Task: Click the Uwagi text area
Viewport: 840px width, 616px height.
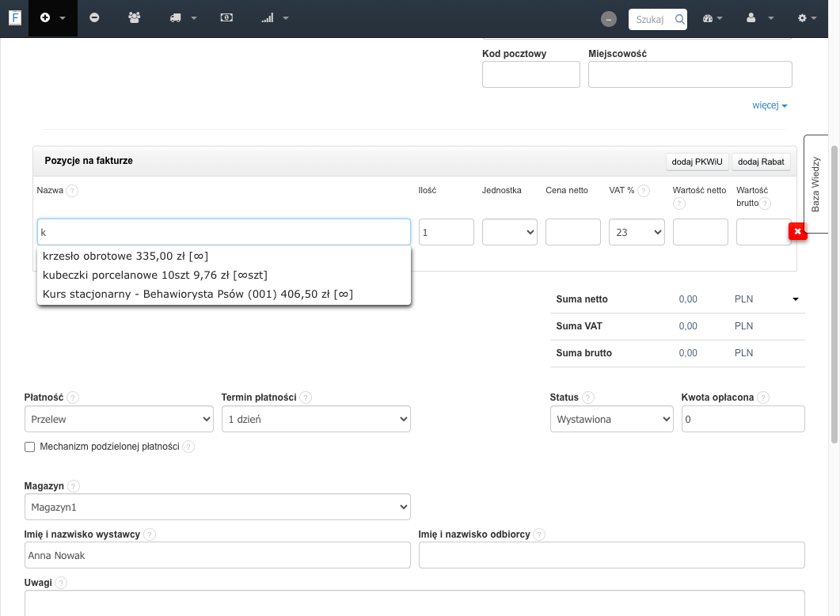Action: (414, 603)
